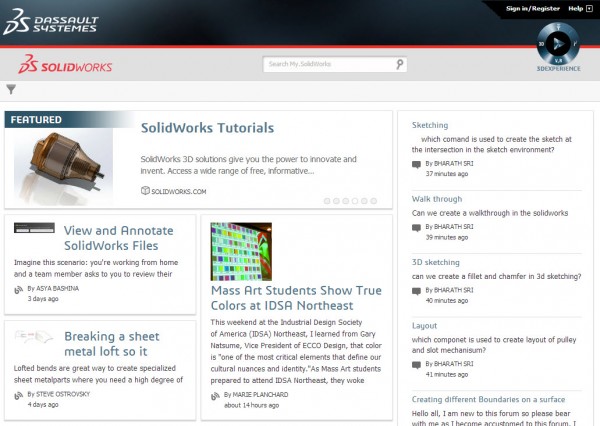Click the '4 days ago' timestamp
This screenshot has width=600, height=426.
coord(43,405)
